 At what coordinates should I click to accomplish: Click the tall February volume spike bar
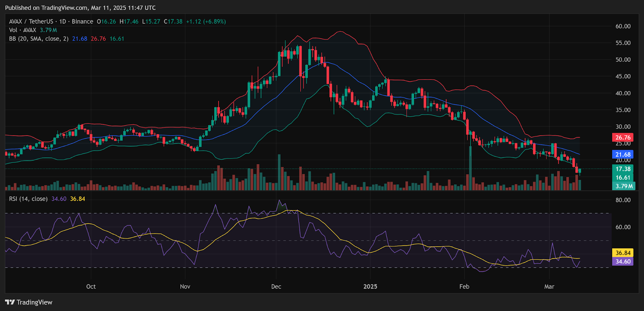click(470, 168)
